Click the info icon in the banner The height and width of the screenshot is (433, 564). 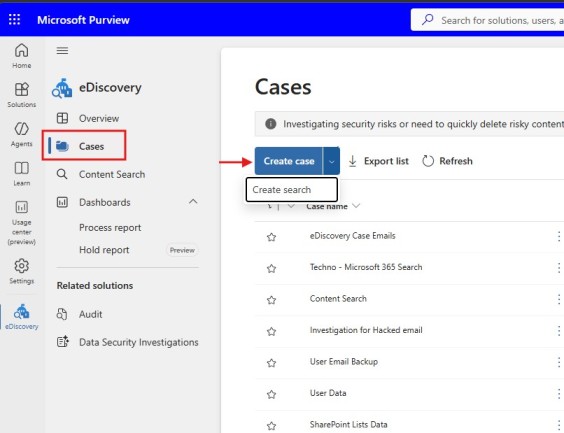pyautogui.click(x=270, y=124)
